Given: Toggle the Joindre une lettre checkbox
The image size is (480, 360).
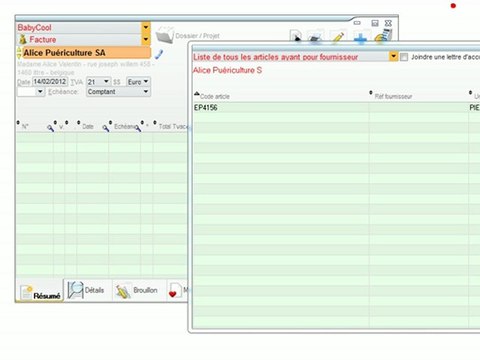Looking at the screenshot, I should click(x=404, y=57).
